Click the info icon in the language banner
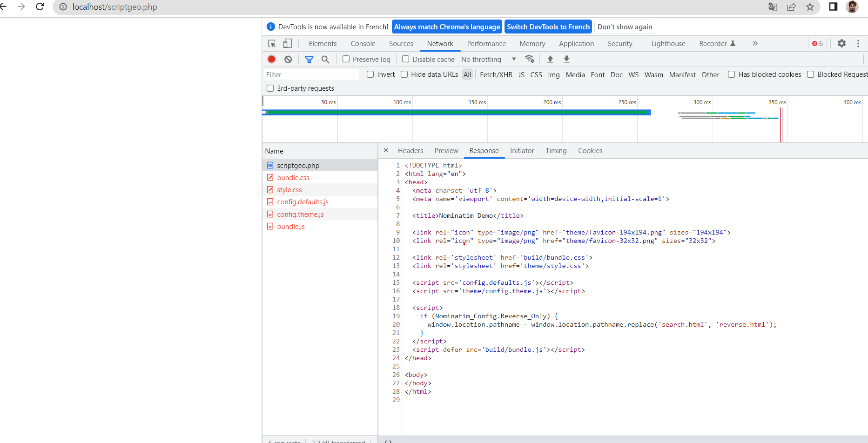 tap(271, 27)
